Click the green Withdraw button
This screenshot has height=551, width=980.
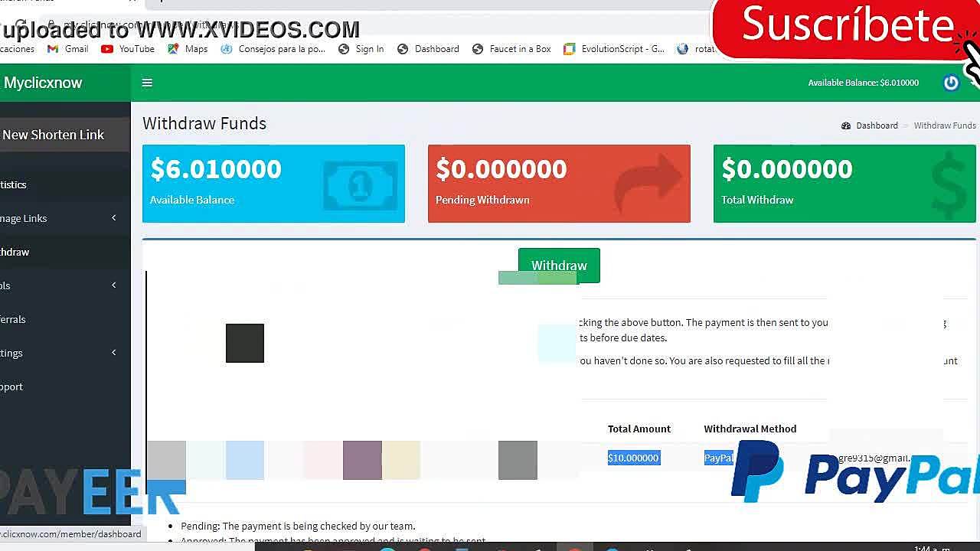(559, 266)
